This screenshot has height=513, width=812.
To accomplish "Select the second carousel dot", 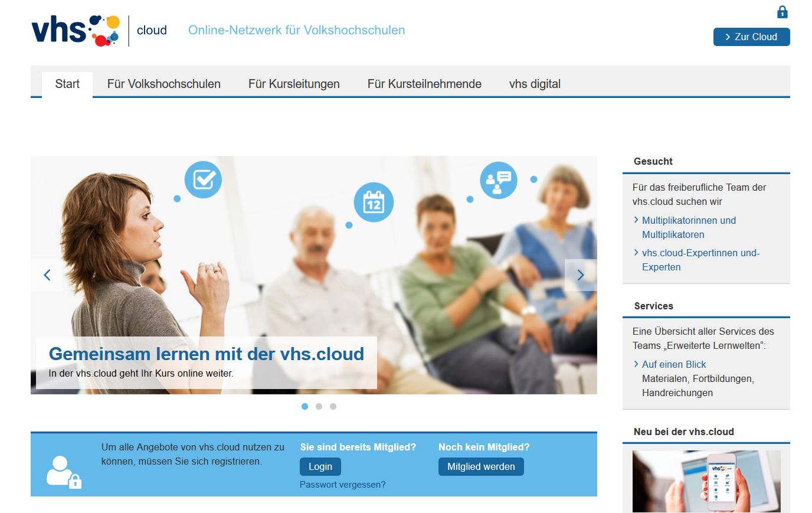I will pos(319,406).
